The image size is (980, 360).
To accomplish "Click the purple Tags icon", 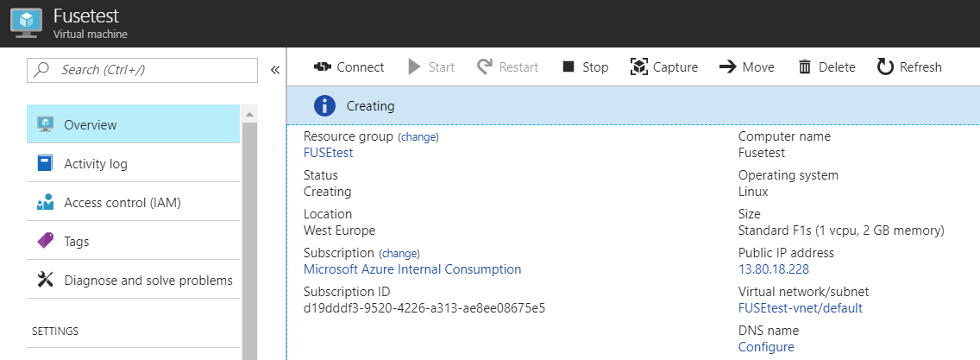I will click(46, 241).
